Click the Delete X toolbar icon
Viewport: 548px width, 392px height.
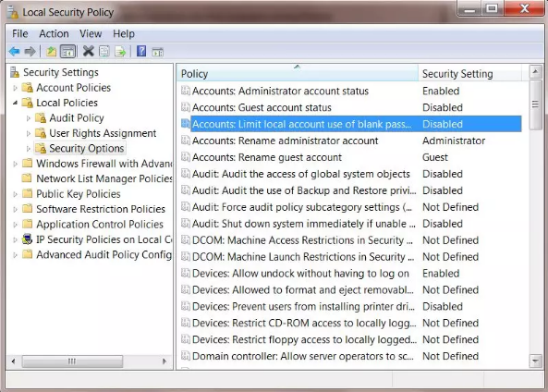[88, 52]
